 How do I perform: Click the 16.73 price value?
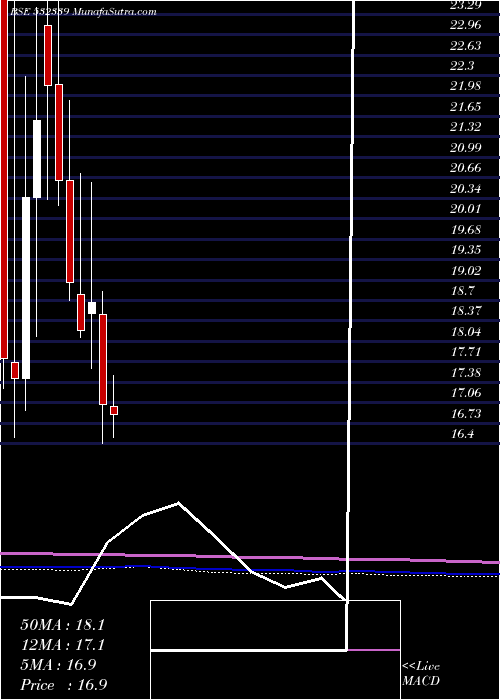[x=466, y=414]
